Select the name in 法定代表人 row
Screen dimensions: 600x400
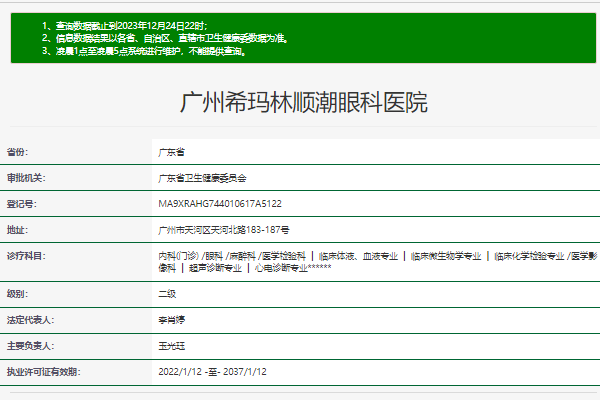(171, 320)
